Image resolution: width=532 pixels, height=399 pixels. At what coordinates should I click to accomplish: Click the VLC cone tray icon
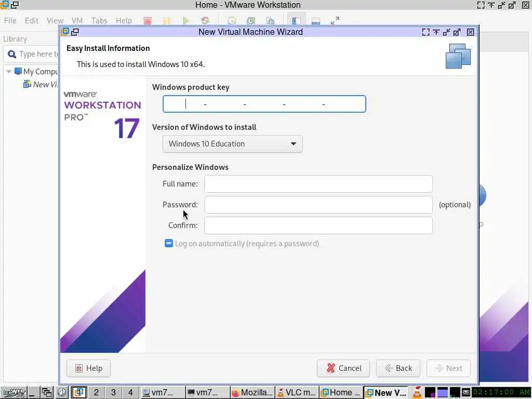pos(417,393)
